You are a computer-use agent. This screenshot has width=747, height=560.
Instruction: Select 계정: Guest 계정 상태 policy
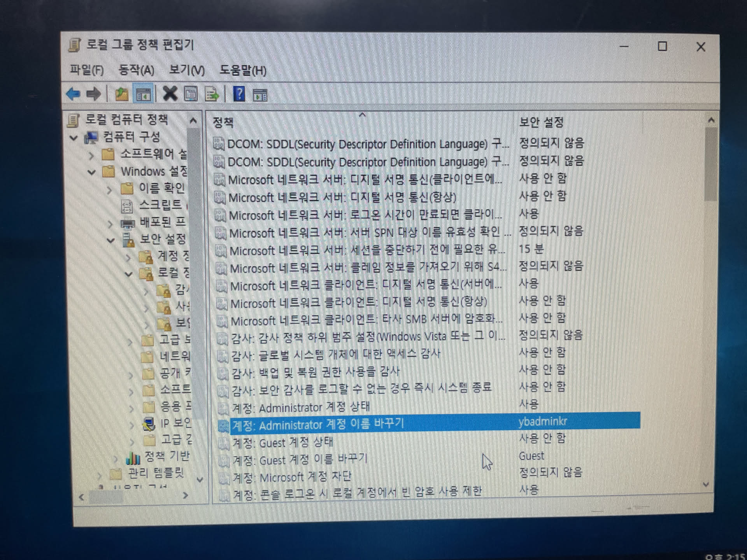(282, 443)
